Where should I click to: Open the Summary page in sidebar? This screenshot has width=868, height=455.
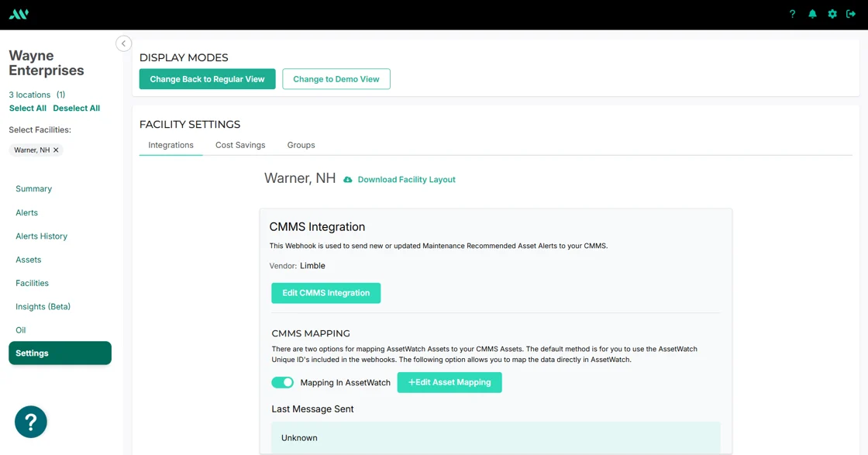(34, 189)
